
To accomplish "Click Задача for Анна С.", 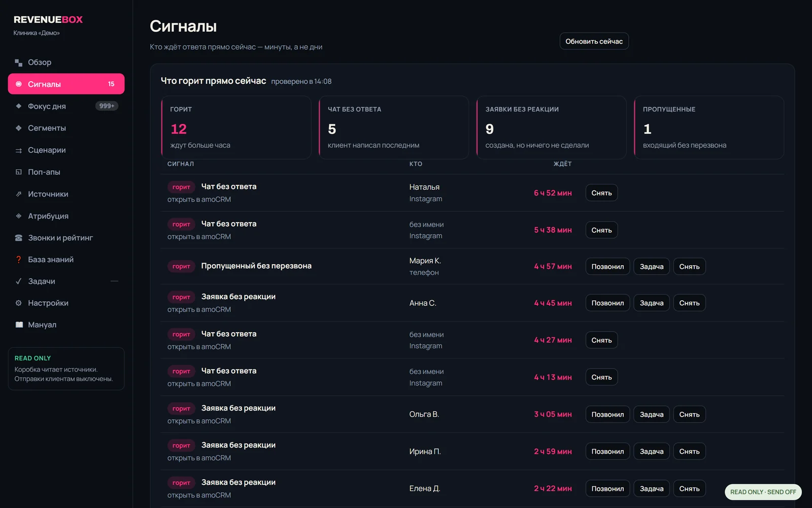I will 652,303.
